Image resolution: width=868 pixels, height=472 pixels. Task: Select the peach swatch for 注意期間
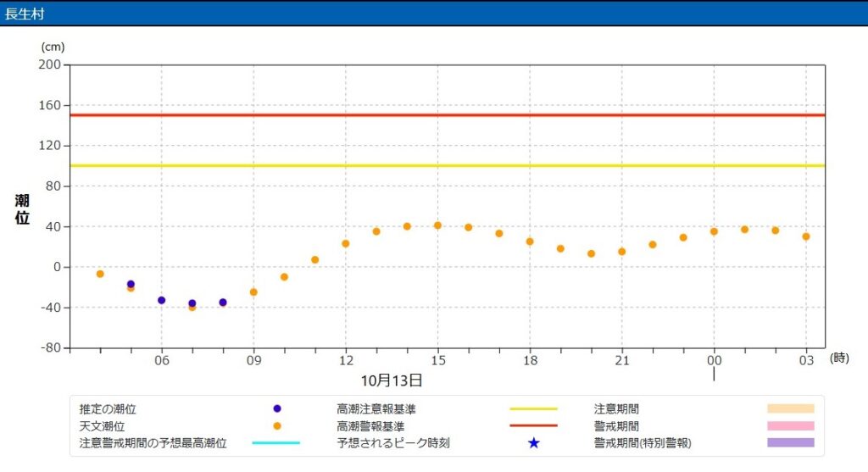(x=791, y=408)
